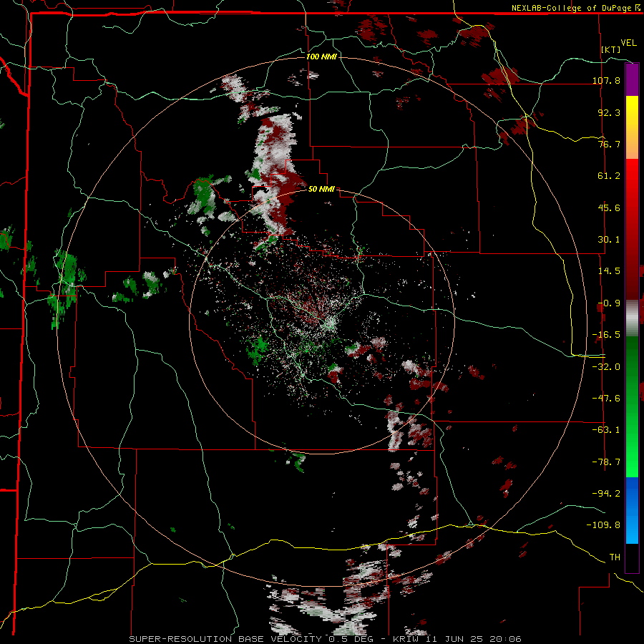
Task: Click the -78.7 velocity scale value
Action: click(606, 462)
